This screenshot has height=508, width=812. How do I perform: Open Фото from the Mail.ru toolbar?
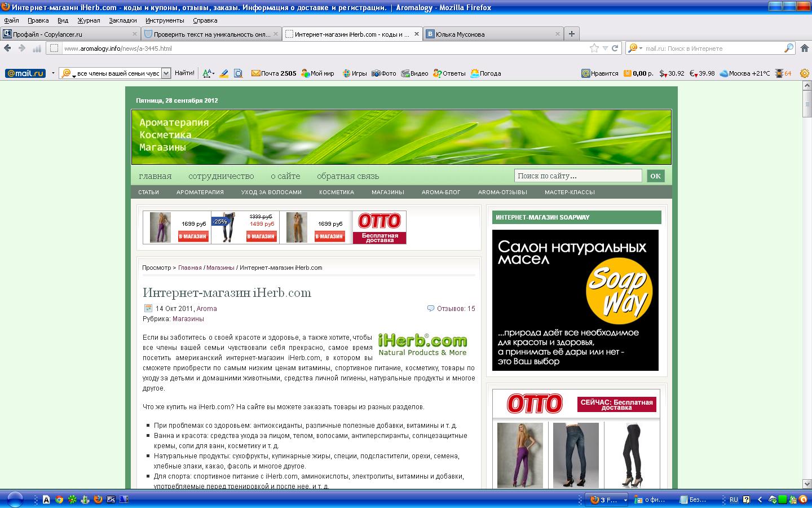coord(384,73)
